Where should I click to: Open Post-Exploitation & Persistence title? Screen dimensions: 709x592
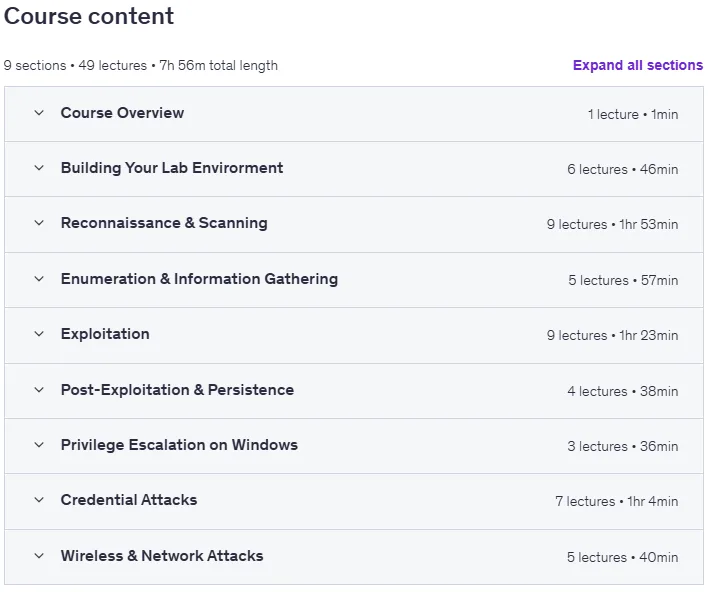(177, 390)
